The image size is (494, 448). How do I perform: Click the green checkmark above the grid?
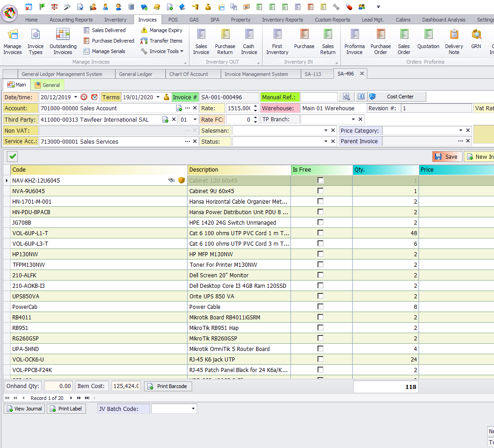[x=13, y=157]
